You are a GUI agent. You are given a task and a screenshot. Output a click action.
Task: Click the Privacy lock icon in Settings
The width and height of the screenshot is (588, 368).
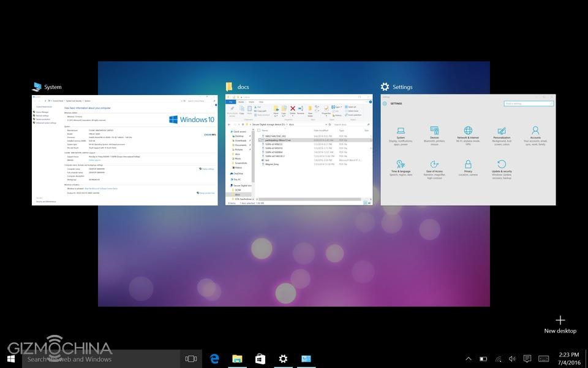click(x=468, y=165)
